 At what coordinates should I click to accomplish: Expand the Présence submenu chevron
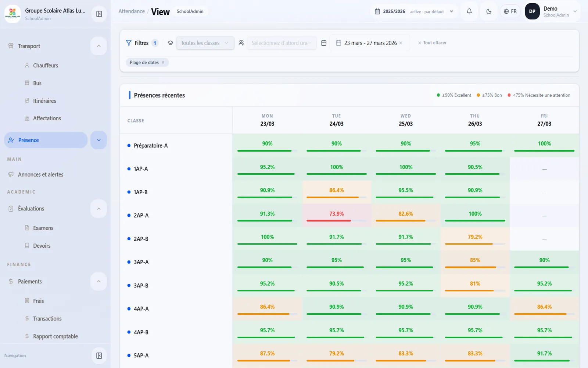pos(99,140)
